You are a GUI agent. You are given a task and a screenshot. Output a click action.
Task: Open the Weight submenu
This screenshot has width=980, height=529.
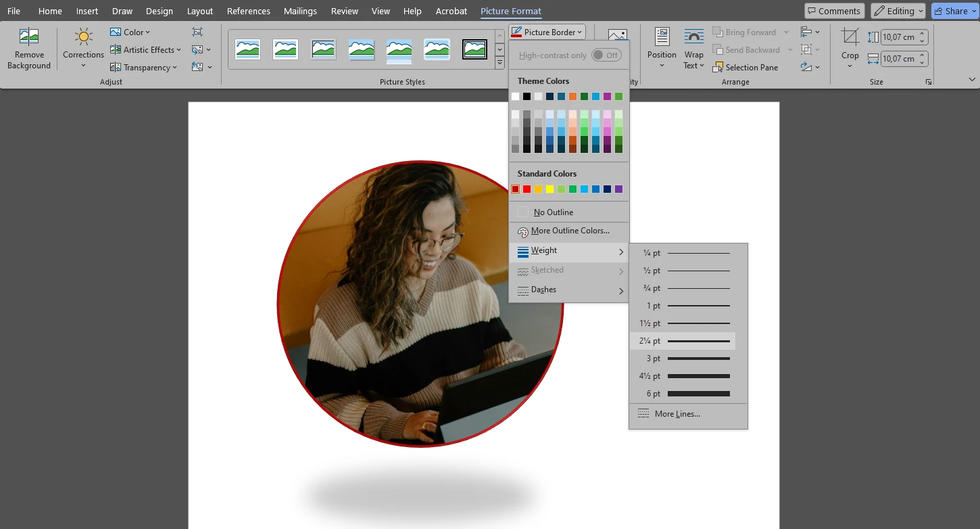coord(569,251)
